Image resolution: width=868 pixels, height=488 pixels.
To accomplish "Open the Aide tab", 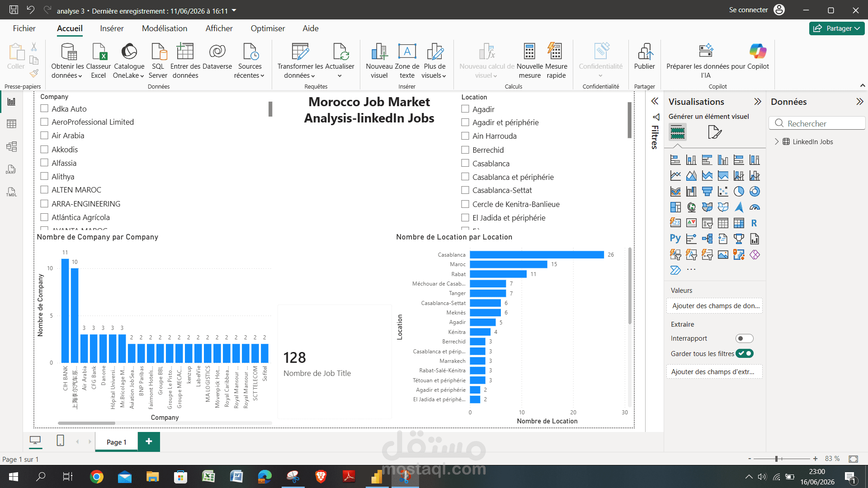I will 311,28.
